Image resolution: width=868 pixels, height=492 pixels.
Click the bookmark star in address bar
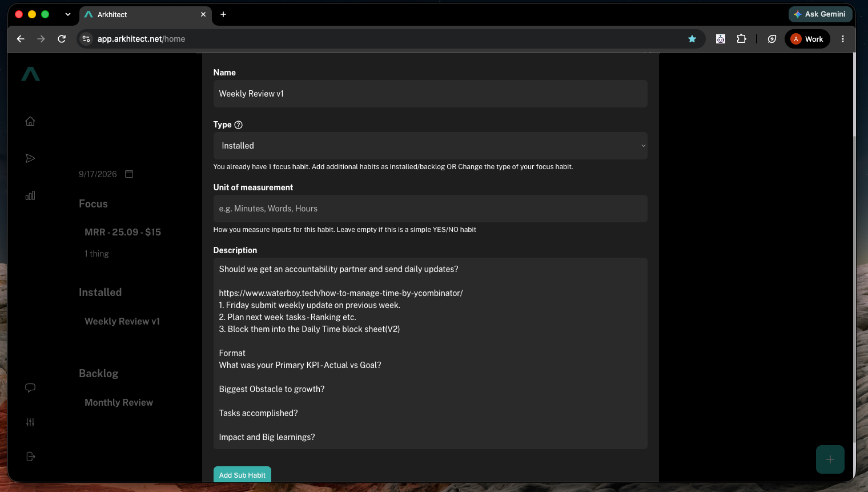coord(692,39)
